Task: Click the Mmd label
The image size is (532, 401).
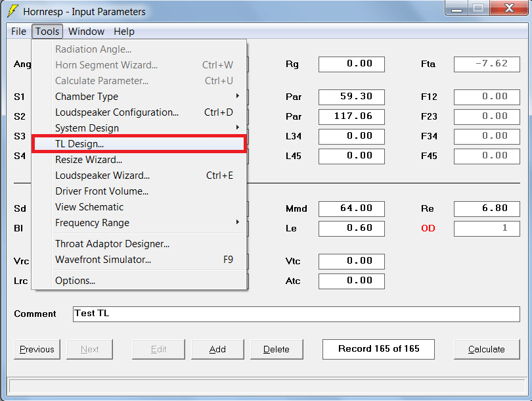Action: (x=296, y=208)
